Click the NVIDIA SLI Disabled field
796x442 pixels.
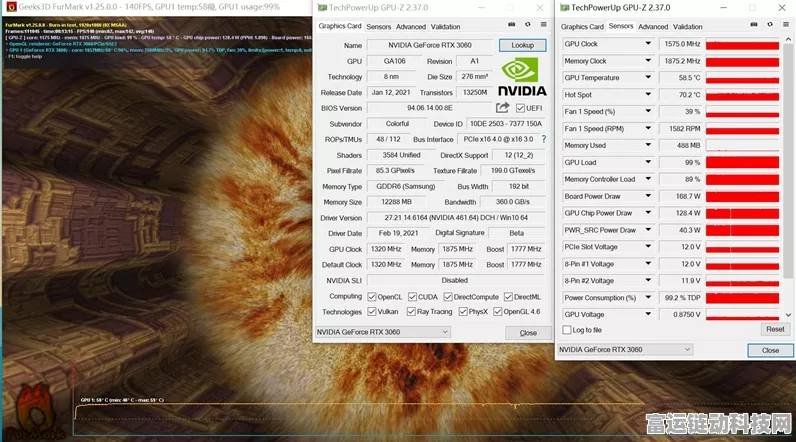point(454,280)
